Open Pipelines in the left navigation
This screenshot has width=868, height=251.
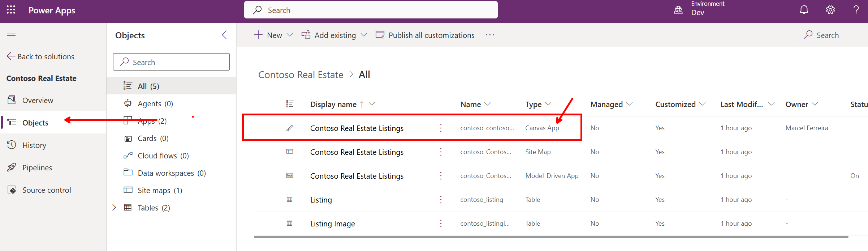(x=37, y=167)
